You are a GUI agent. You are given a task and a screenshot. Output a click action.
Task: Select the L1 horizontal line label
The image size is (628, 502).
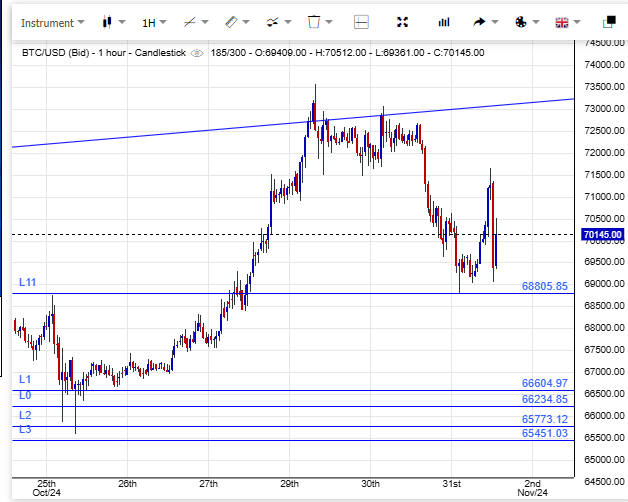(25, 379)
